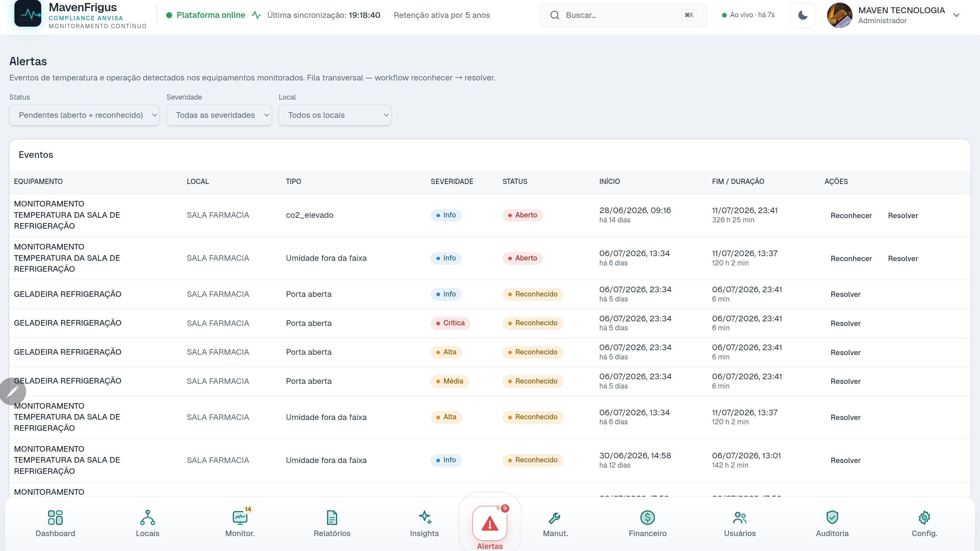
Task: Open the Financeiro dollar icon
Action: tap(648, 517)
